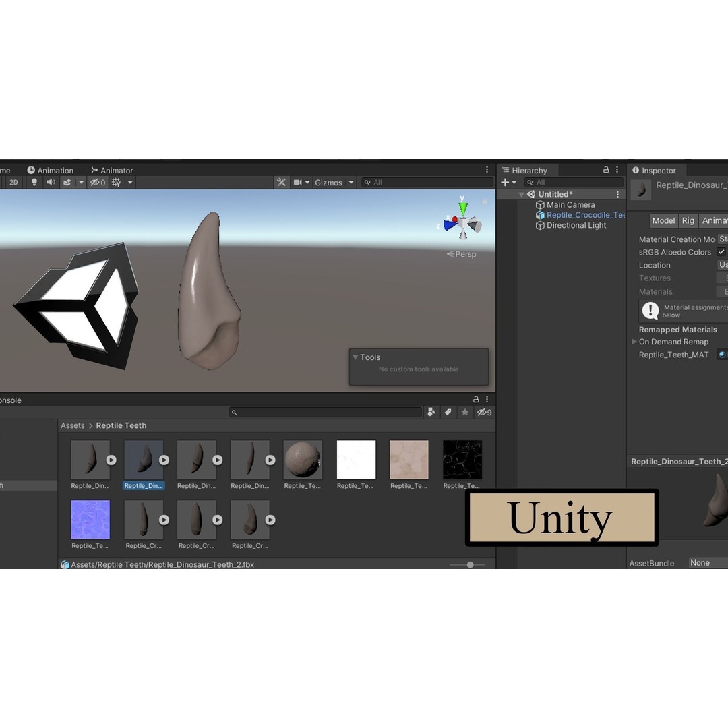Viewport: 728px width, 728px height.
Task: Click the Reptile_Teeth_MAT material field icon
Action: (722, 355)
